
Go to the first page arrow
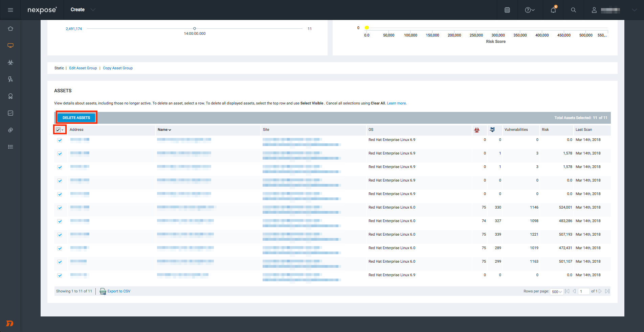[x=567, y=291]
